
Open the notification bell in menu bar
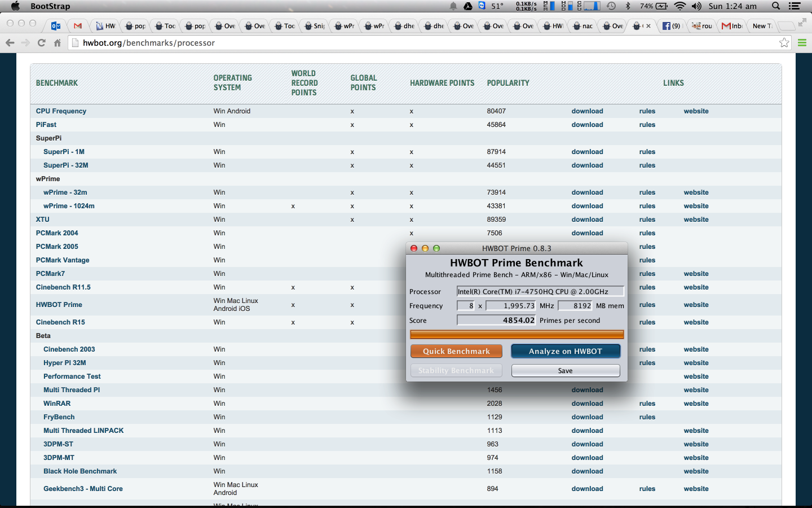click(x=453, y=6)
